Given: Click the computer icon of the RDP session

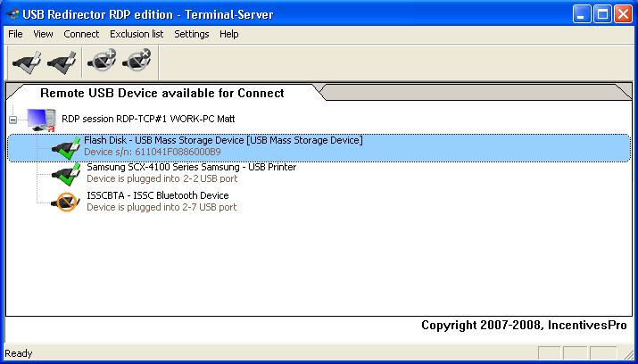Looking at the screenshot, I should 41,120.
